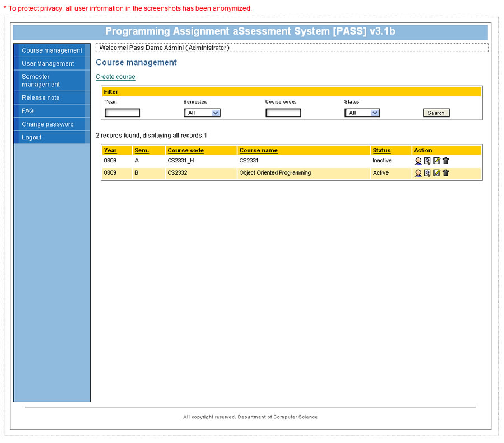
Task: Click the user icon for course CS2331_H
Action: [x=418, y=161]
